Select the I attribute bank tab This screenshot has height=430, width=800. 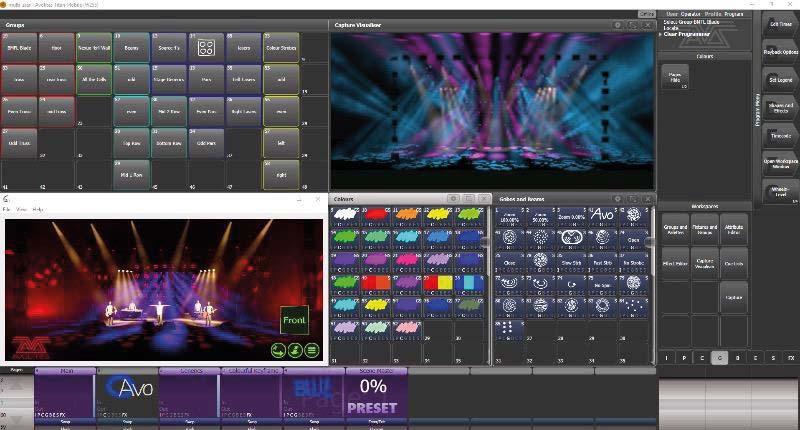point(666,358)
